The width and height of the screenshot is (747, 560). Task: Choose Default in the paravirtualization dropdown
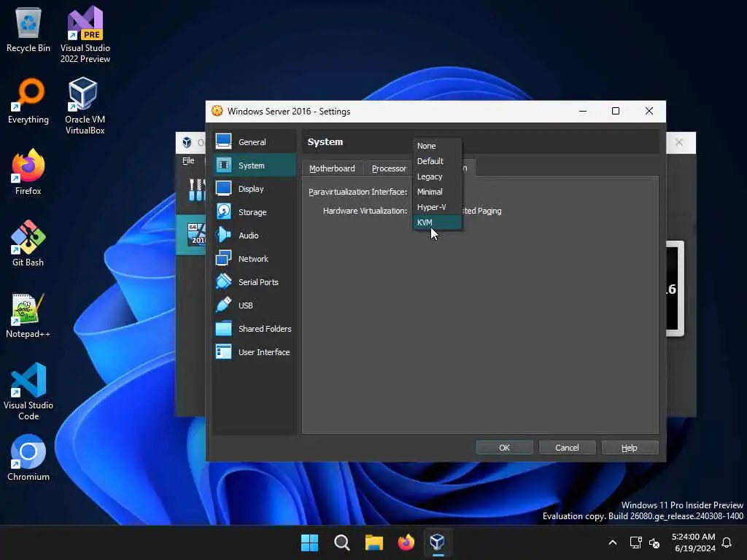437,161
